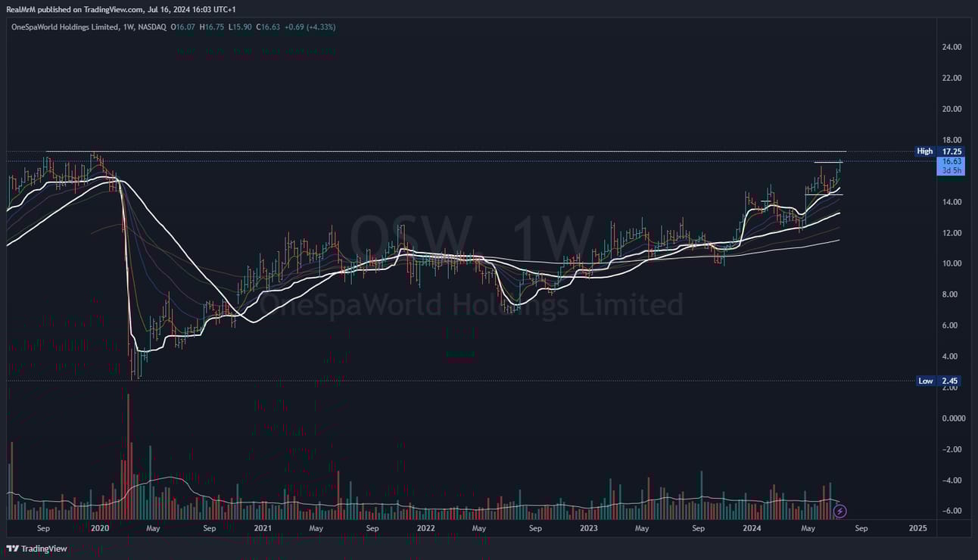Click the 22.00 price axis label

click(x=951, y=78)
